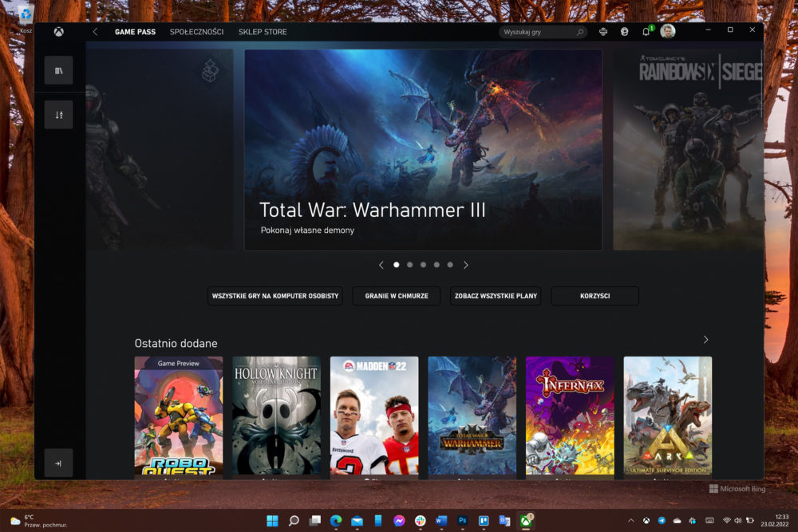Show hidden system tray icons
This screenshot has width=798, height=532.
[x=631, y=521]
